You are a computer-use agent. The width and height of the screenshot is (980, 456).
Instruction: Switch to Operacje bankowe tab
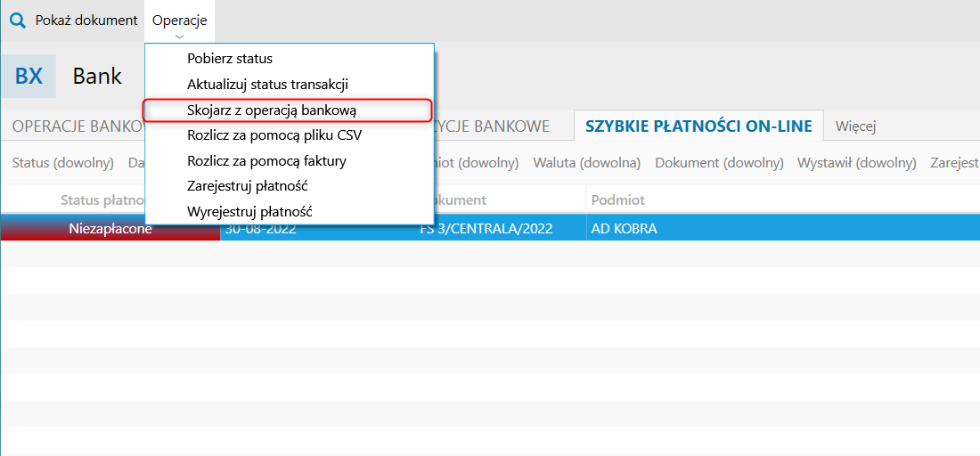point(78,126)
